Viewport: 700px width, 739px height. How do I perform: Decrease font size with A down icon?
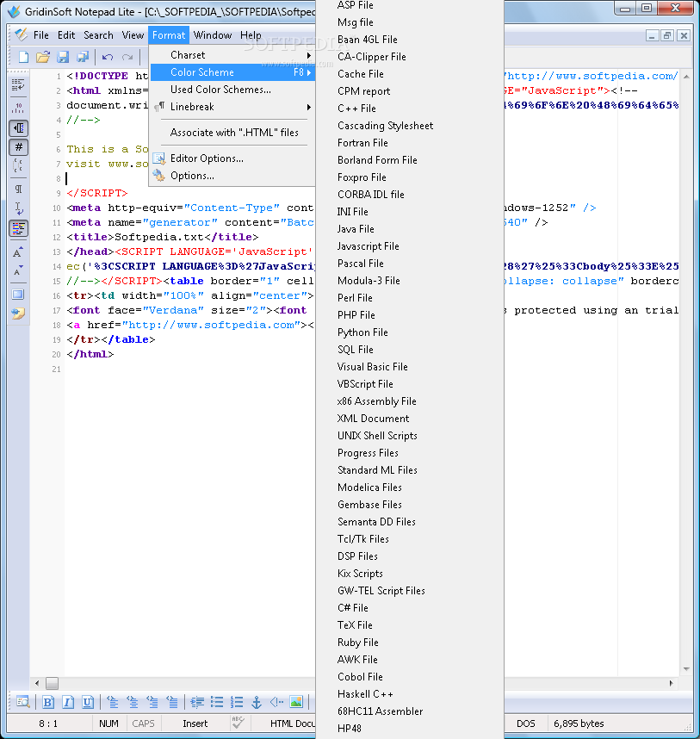[x=18, y=270]
